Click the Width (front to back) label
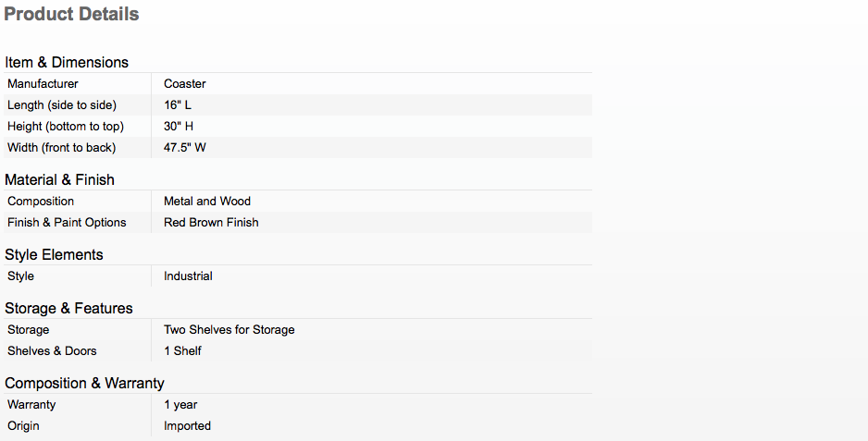The width and height of the screenshot is (868, 441). coord(61,148)
